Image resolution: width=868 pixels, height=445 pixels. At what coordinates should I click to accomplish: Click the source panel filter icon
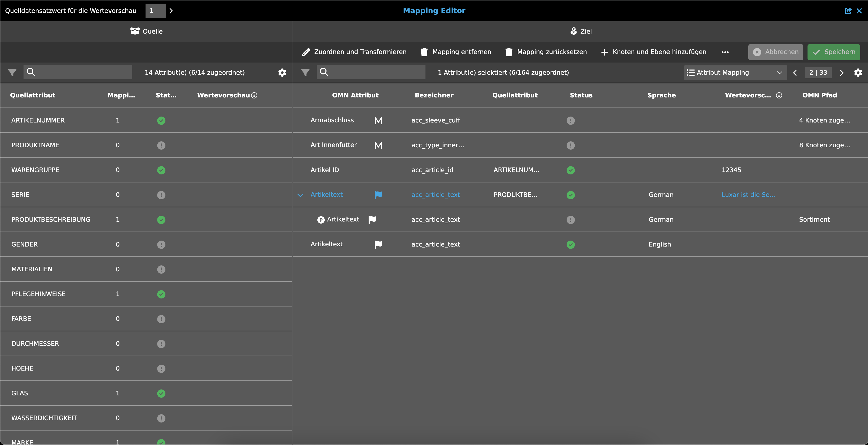point(12,72)
